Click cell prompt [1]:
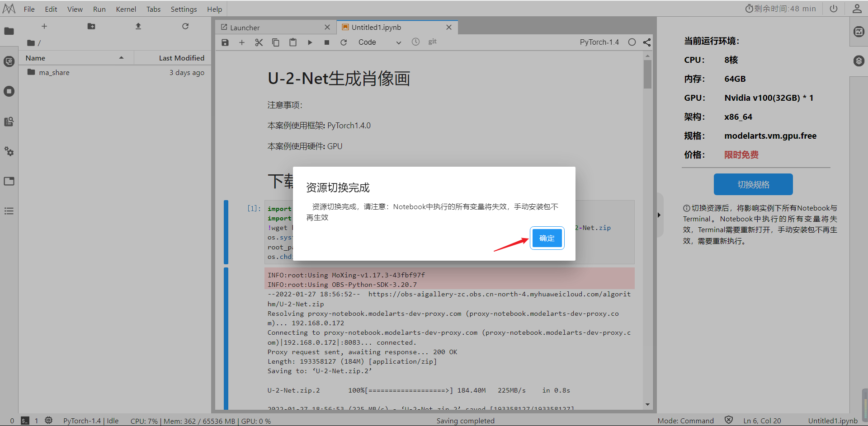 [254, 208]
